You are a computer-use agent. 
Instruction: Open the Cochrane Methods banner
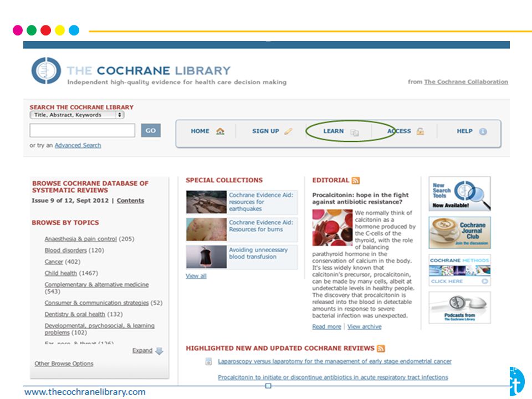[460, 270]
